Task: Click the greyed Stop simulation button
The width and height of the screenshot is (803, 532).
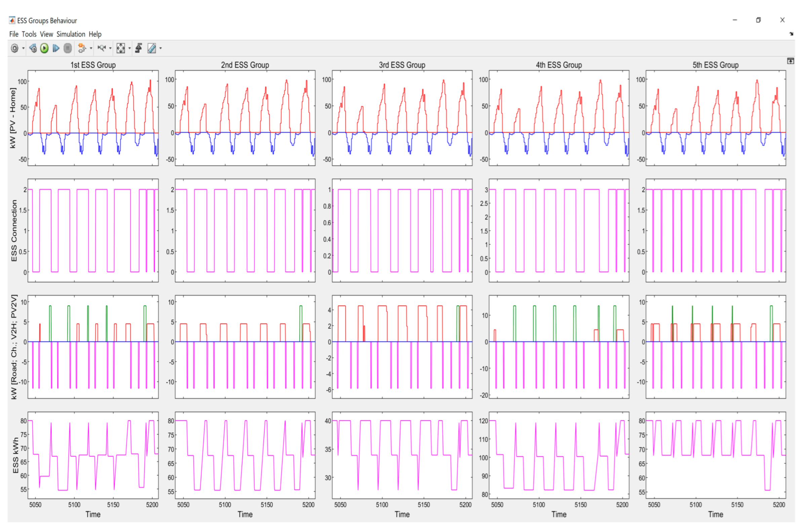Action: 68,48
